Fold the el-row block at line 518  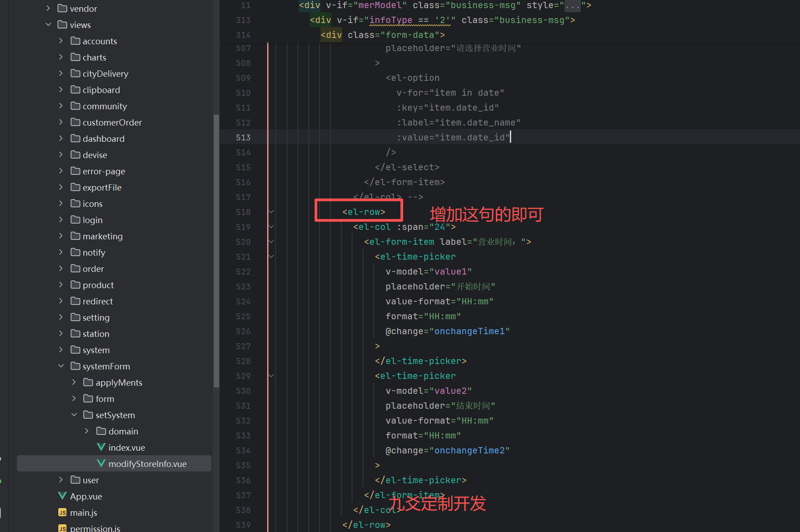(x=271, y=212)
